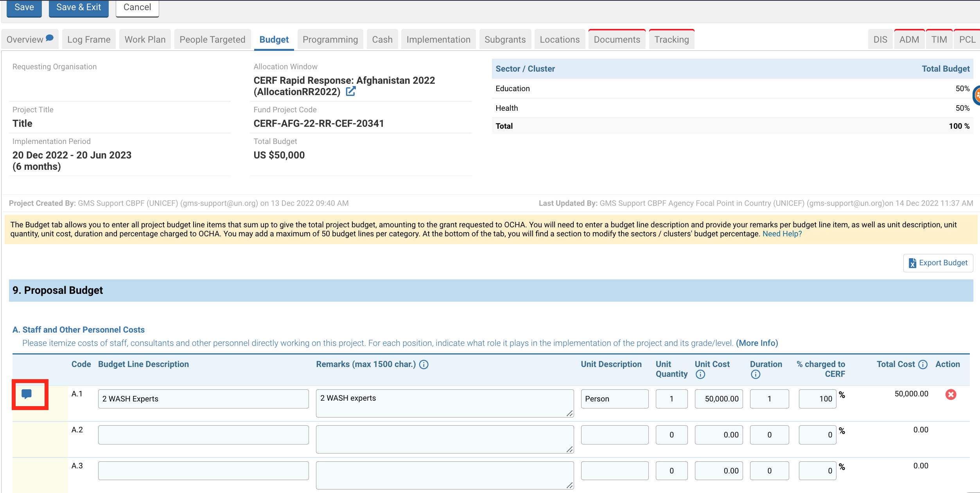Screen dimensions: 980x493
Task: Click the A.3 Unit Description field
Action: coord(615,471)
